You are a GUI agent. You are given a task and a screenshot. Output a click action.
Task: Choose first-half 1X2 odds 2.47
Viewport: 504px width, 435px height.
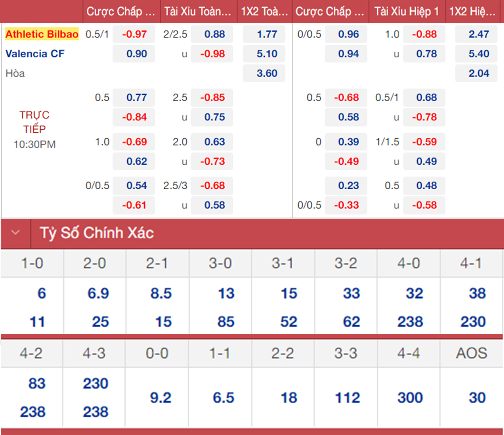point(476,34)
